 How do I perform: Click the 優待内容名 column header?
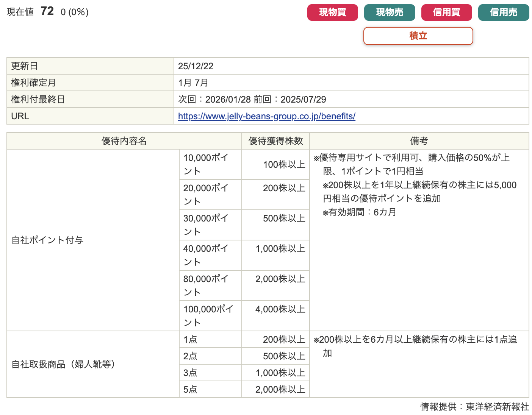click(x=124, y=141)
